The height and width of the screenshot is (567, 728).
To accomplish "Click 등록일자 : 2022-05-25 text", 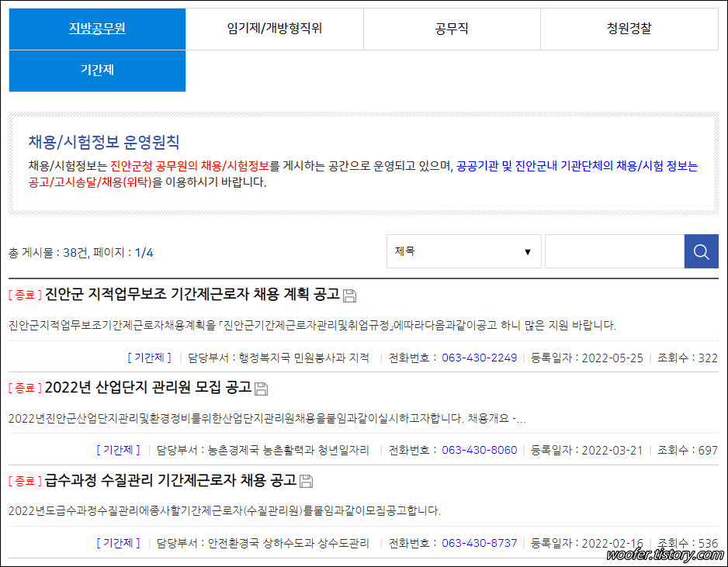I will [587, 358].
